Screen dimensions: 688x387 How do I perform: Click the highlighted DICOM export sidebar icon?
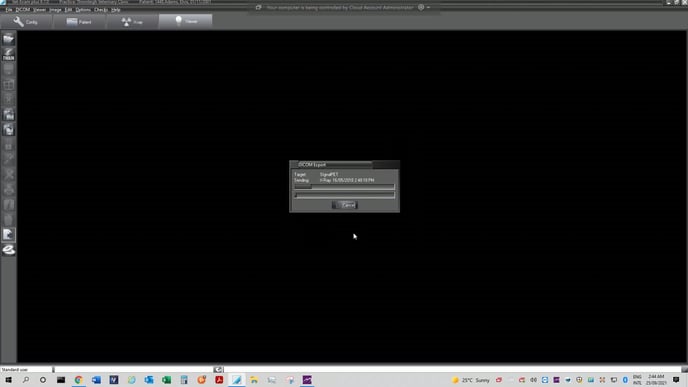(8, 234)
